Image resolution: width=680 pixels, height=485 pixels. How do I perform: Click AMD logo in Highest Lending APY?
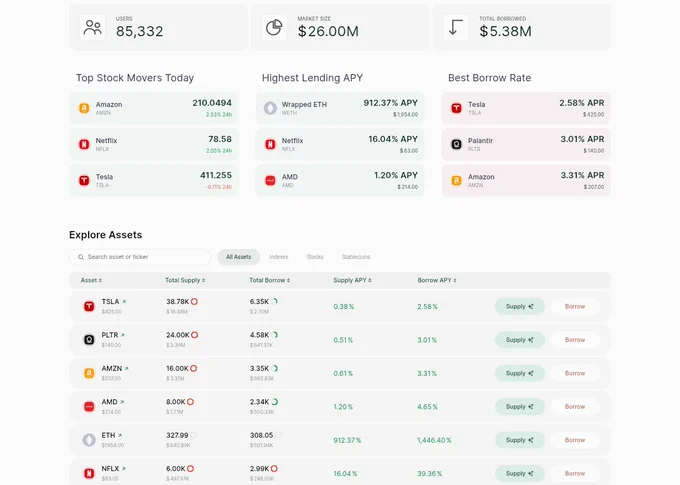270,180
